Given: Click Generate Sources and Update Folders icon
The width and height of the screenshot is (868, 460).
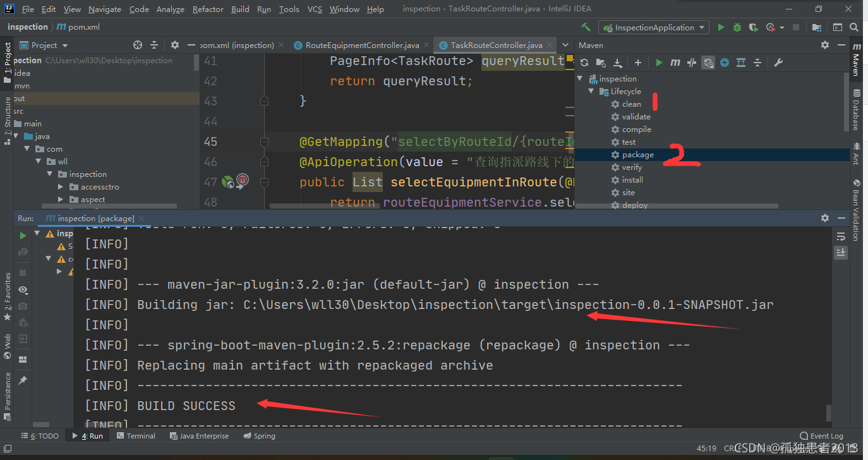Looking at the screenshot, I should click(x=601, y=63).
